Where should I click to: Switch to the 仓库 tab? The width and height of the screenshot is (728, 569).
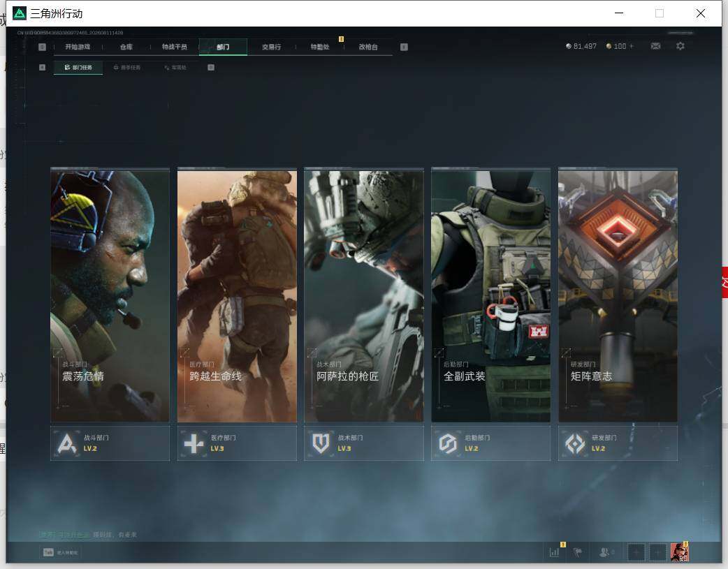tap(126, 47)
